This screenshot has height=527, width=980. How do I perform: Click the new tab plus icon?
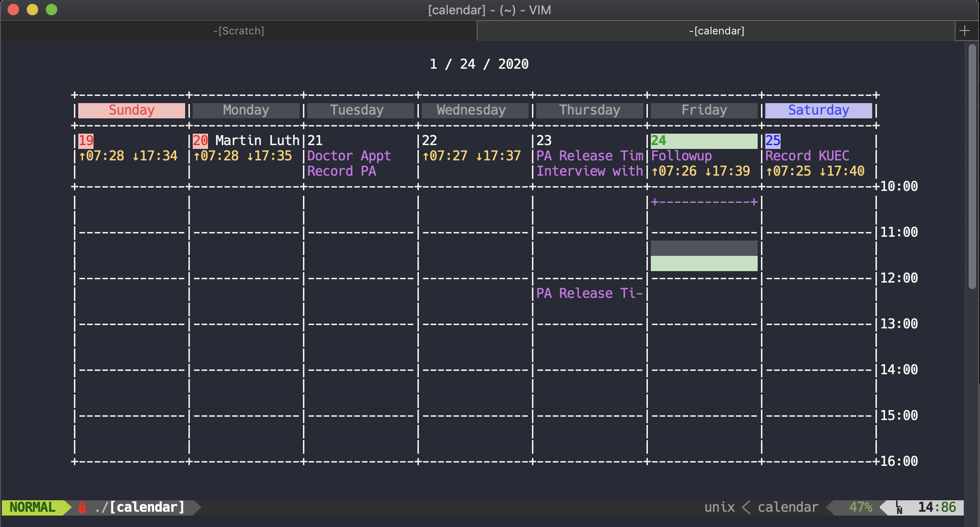click(x=965, y=31)
